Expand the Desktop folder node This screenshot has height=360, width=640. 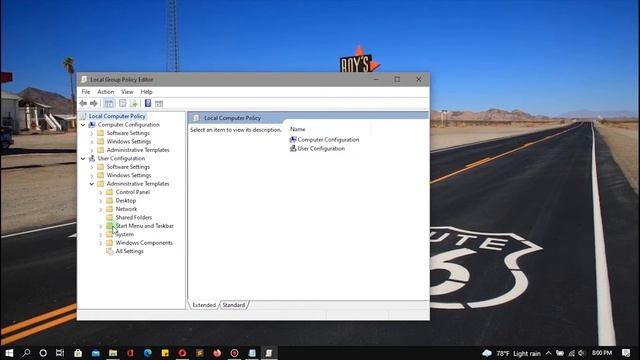point(101,201)
